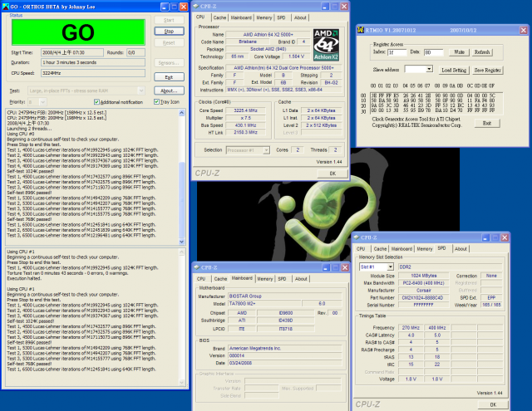This screenshot has width=532, height=411.
Task: Open the About... dialog in ORTHOS
Action: tap(169, 91)
